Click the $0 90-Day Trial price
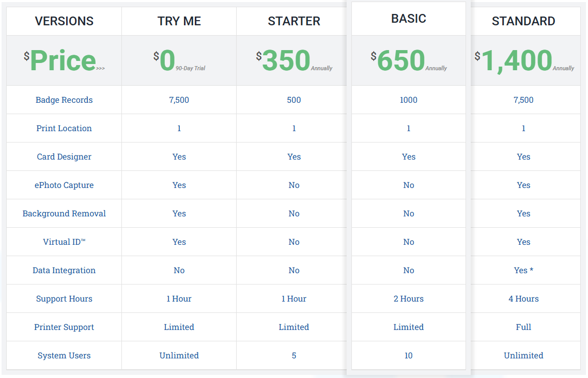 [x=179, y=60]
